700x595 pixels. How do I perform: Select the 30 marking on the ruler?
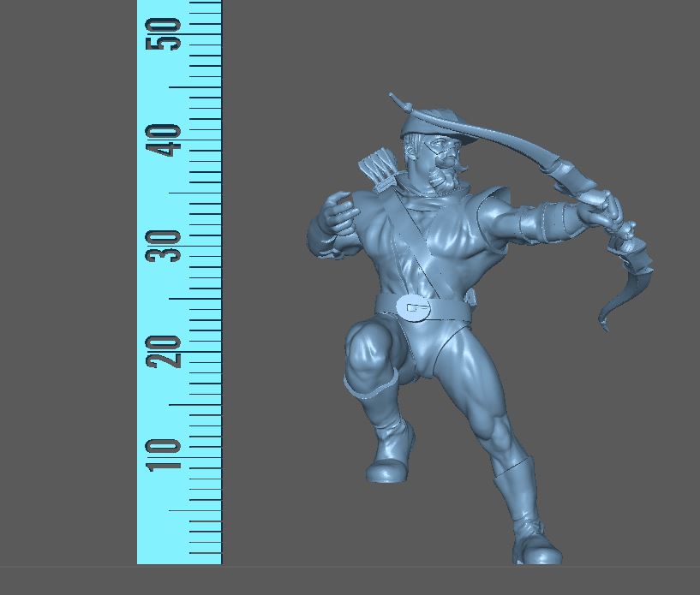165,246
